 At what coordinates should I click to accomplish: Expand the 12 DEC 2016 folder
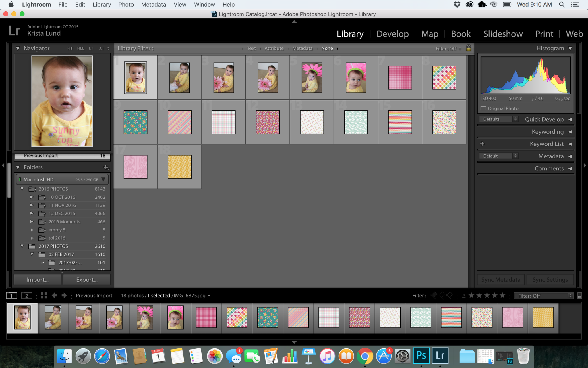(32, 213)
